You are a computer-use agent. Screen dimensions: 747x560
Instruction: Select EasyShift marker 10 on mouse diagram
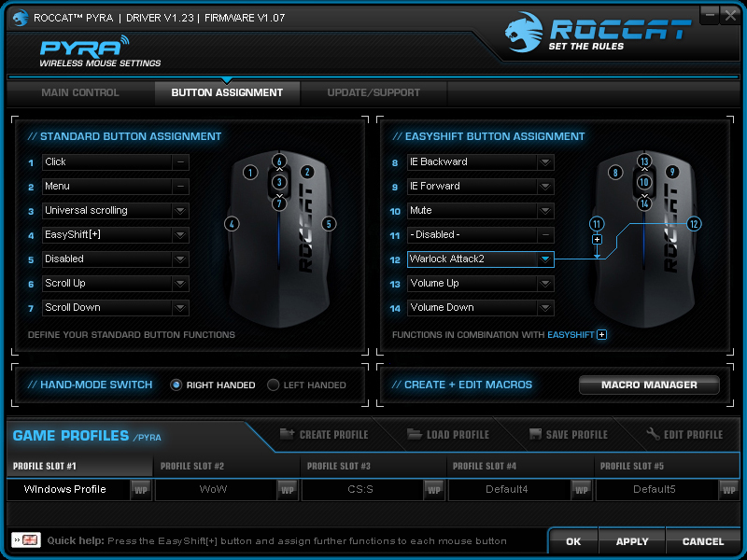644,182
